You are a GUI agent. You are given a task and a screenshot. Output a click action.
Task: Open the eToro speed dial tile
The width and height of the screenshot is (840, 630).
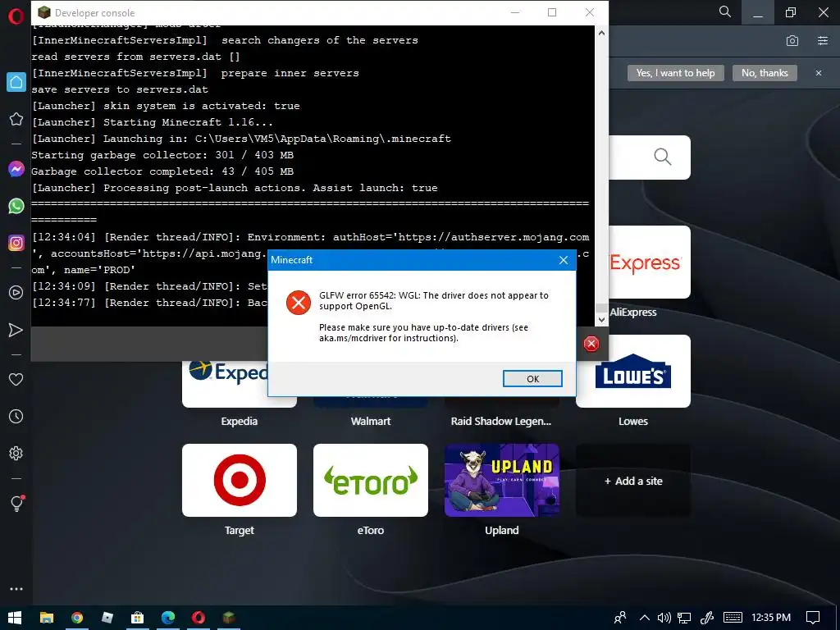[x=371, y=480]
